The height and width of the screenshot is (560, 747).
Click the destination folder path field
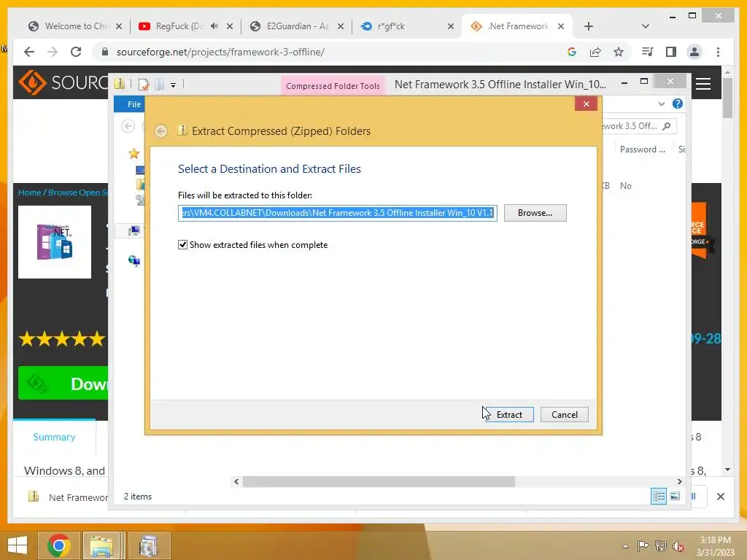(337, 213)
